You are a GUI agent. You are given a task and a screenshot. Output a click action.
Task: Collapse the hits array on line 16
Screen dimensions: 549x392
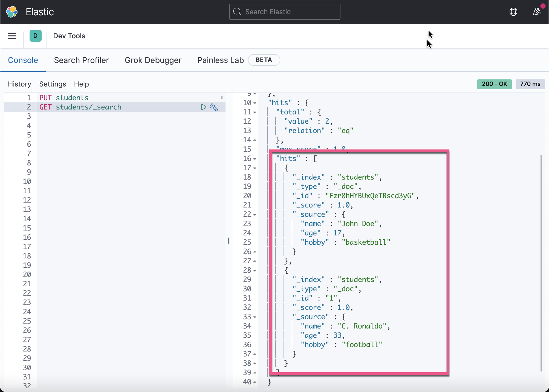click(x=255, y=158)
